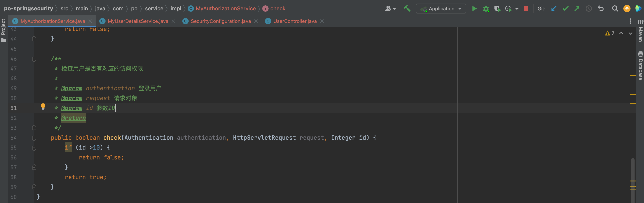Switch to MyUserDetailsService.java tab
Viewport: 644px width, 203px height.
(x=138, y=21)
